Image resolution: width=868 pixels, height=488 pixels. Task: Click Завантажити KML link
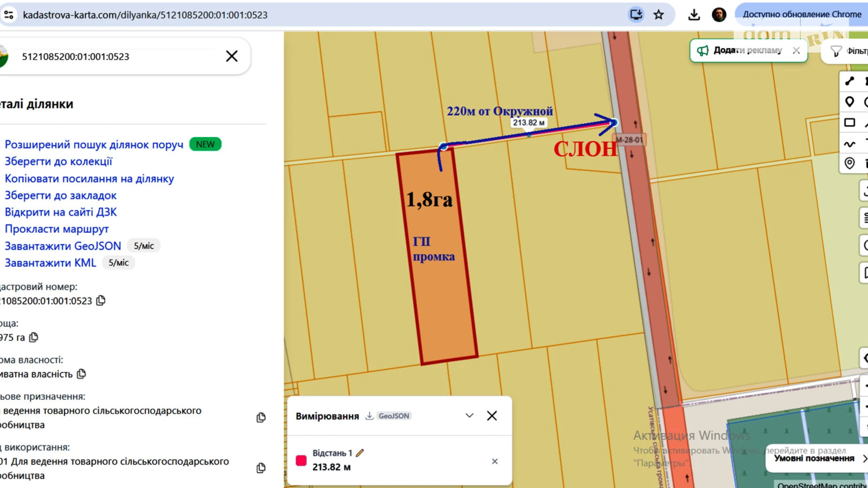[x=50, y=263]
